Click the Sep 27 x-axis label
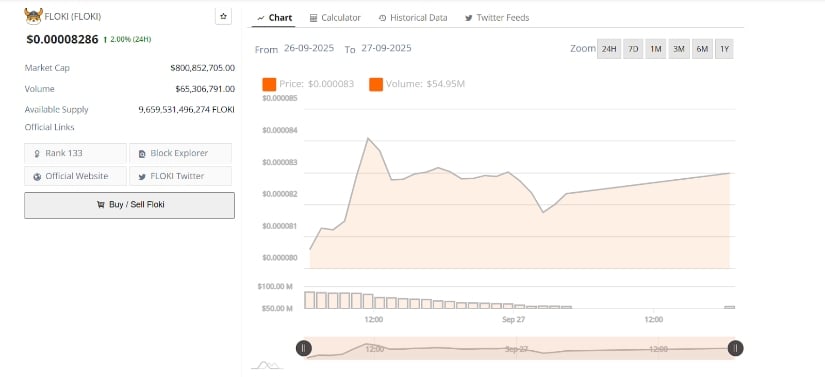The image size is (825, 377). click(x=515, y=319)
